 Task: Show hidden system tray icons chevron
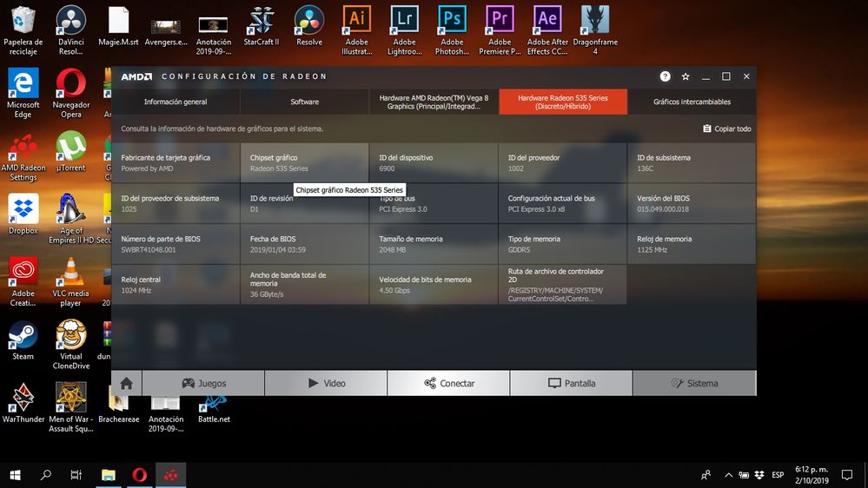tap(728, 475)
